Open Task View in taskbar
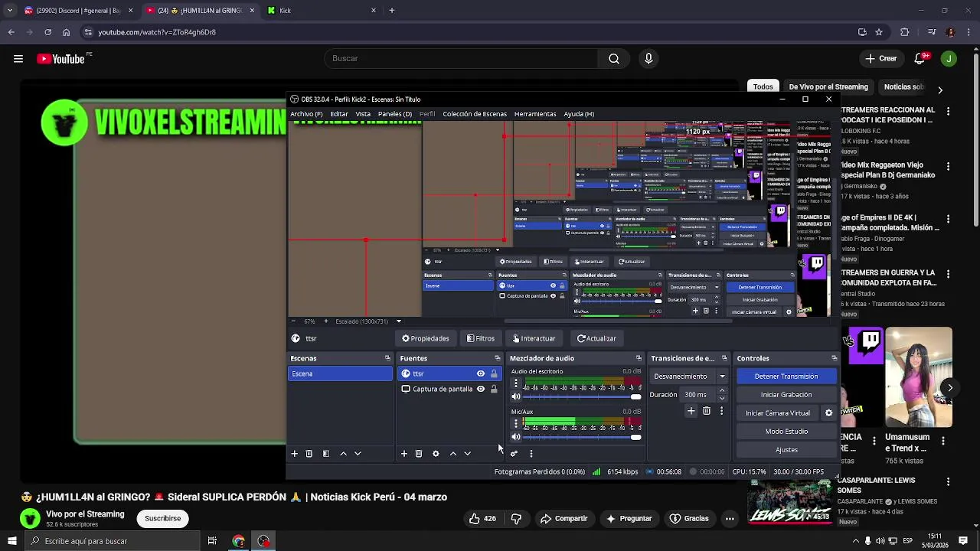980x551 pixels. [212, 541]
